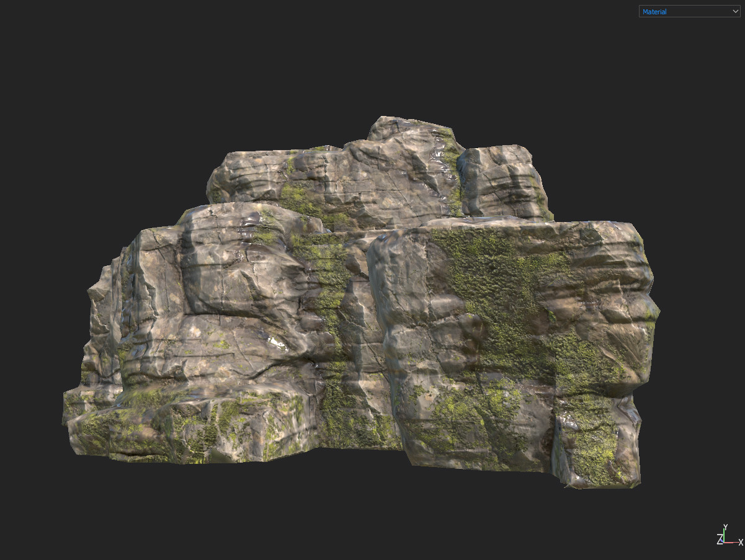This screenshot has width=745, height=560.
Task: Click the green Y axis of the orientation gizmo
Action: tap(724, 535)
